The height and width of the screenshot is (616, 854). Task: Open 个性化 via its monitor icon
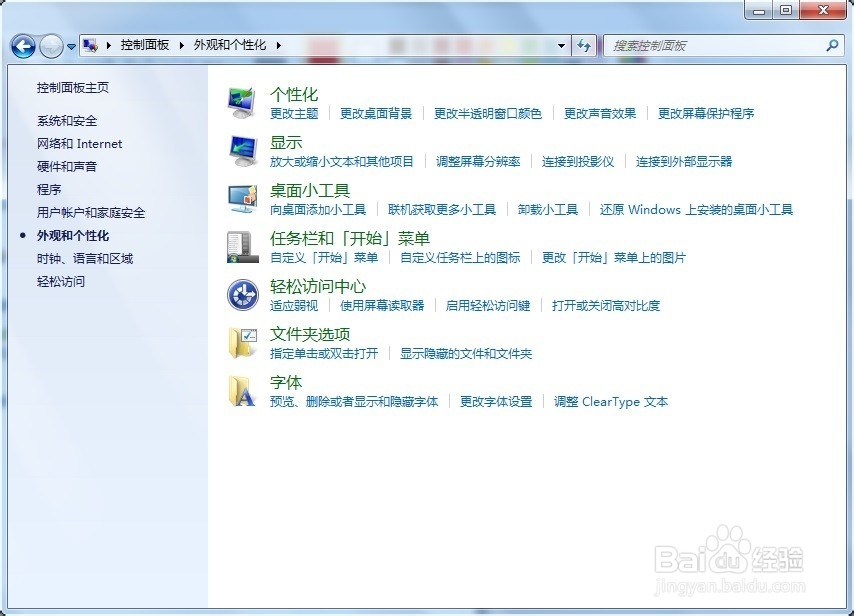pos(240,100)
